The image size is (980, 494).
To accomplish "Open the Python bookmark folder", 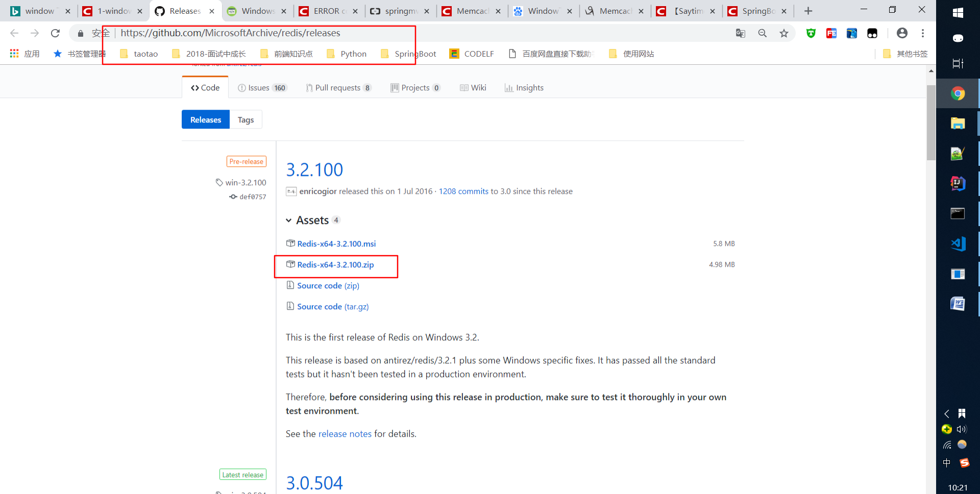I will tap(347, 54).
